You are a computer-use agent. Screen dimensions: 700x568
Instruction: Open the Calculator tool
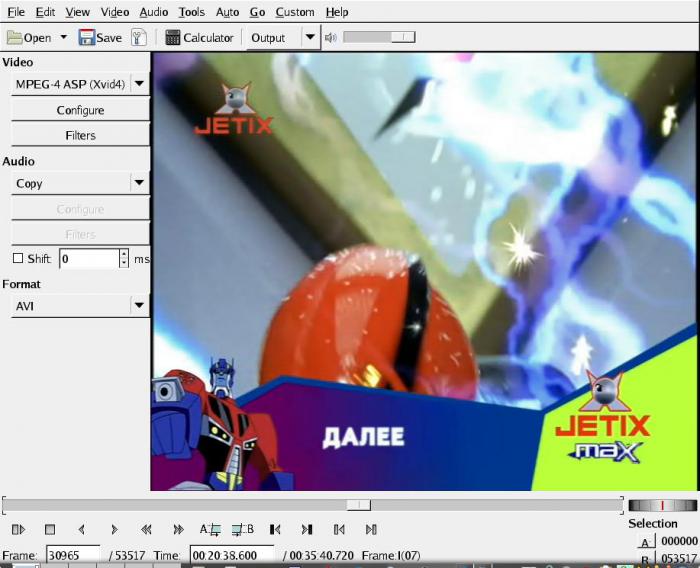[199, 38]
